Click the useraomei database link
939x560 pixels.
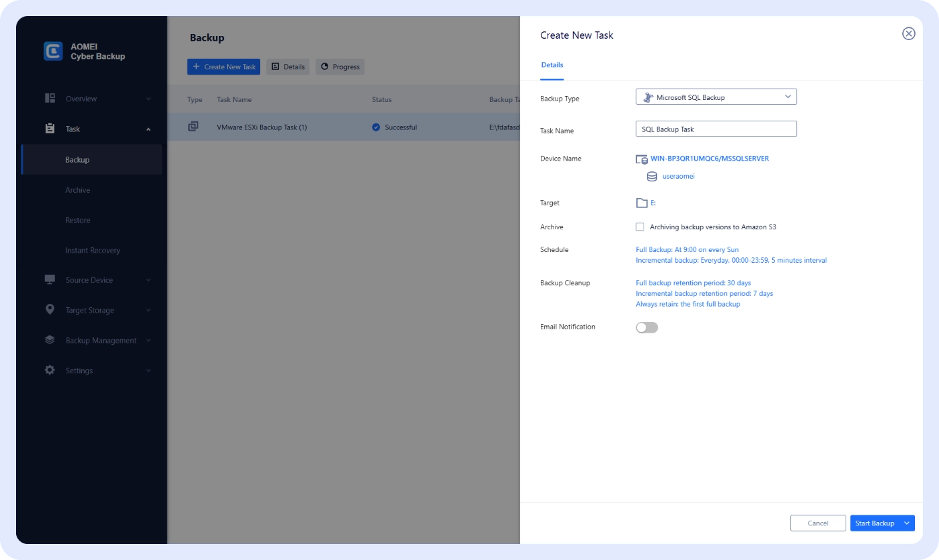click(678, 177)
